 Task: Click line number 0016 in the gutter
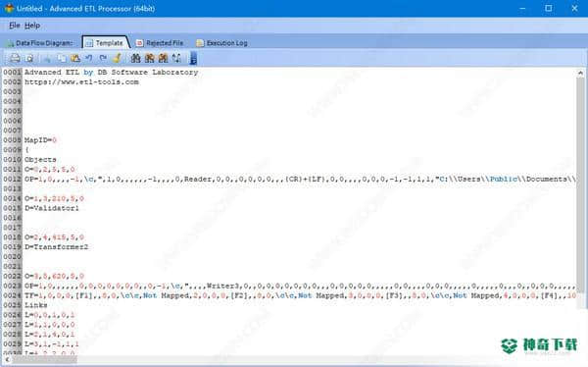[12, 218]
